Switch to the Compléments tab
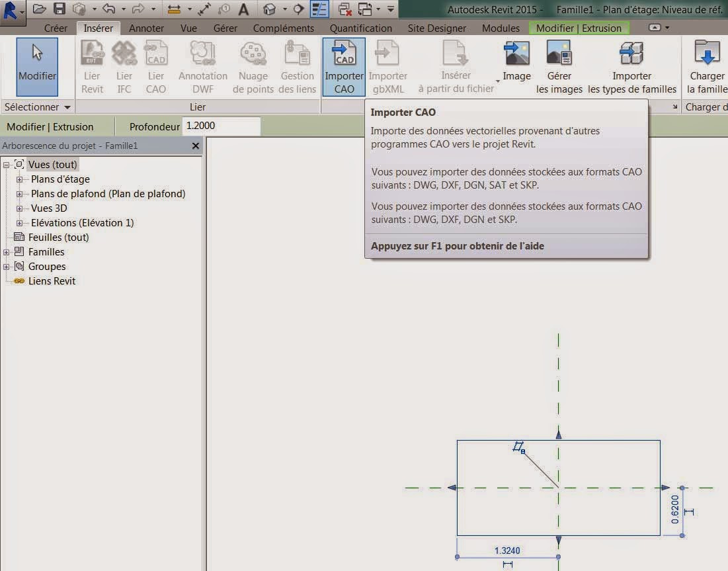The image size is (728, 571). point(283,28)
